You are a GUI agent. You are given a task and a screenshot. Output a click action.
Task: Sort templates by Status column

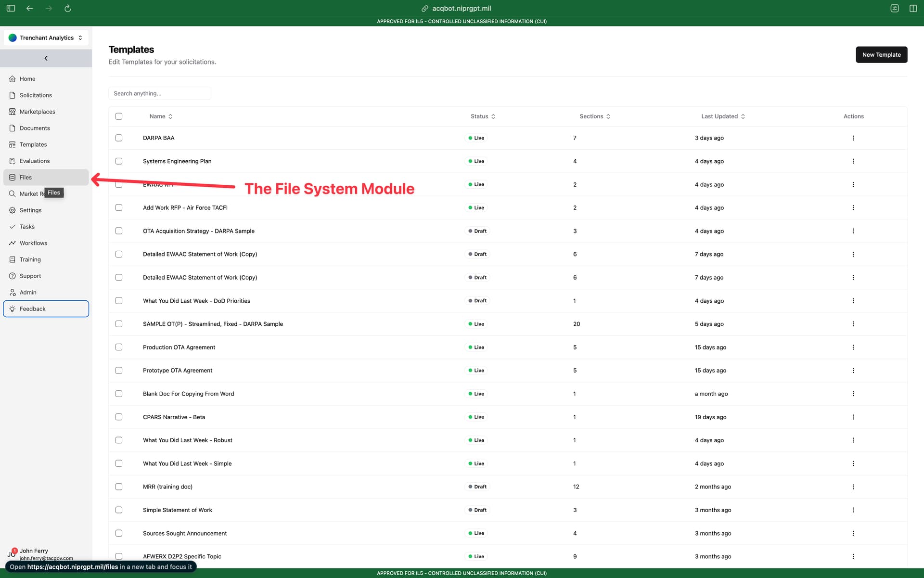(483, 116)
